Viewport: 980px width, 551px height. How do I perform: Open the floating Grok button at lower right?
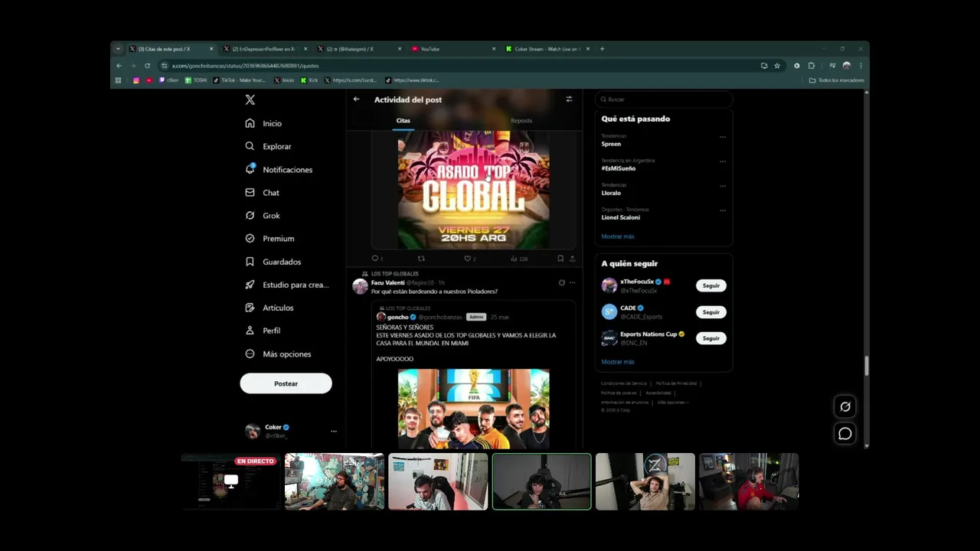pyautogui.click(x=845, y=407)
